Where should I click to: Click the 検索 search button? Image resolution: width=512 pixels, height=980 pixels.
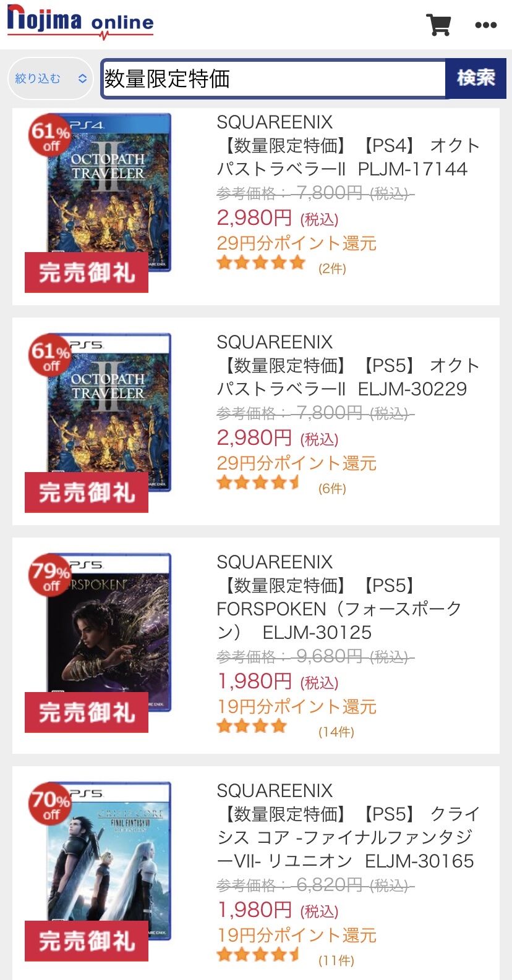tap(476, 78)
